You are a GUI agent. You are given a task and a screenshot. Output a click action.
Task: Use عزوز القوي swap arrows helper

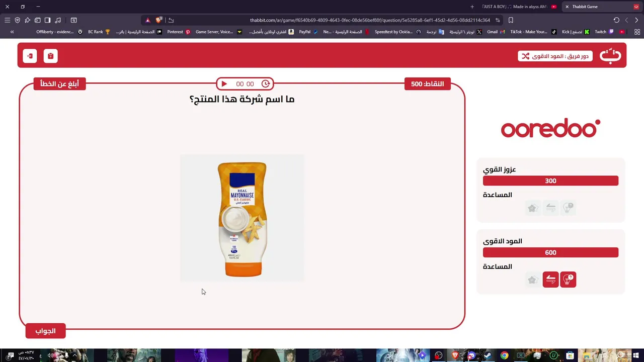tap(550, 208)
